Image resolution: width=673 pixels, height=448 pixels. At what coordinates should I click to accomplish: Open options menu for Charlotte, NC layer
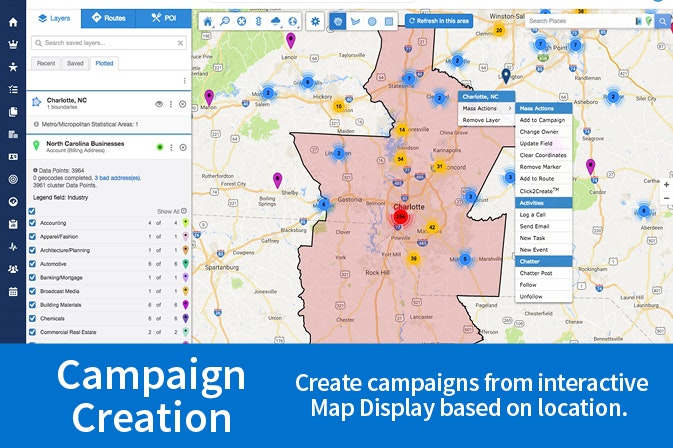[x=171, y=104]
